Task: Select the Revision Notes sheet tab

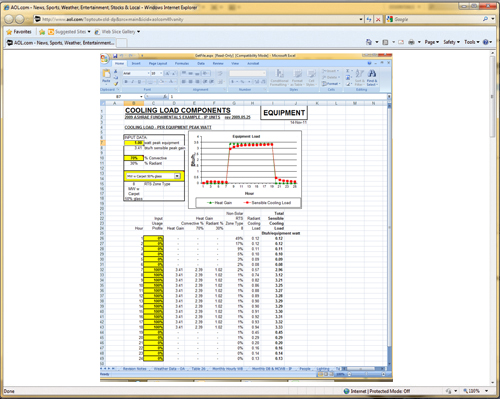Action: (135, 369)
